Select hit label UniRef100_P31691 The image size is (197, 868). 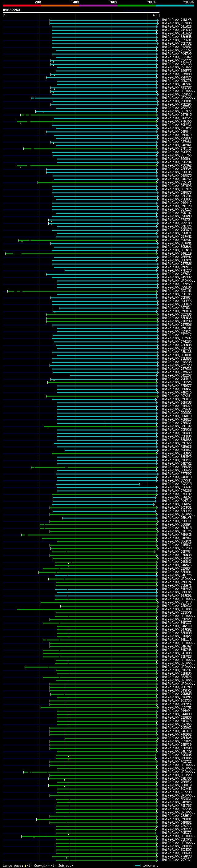pos(177,40)
